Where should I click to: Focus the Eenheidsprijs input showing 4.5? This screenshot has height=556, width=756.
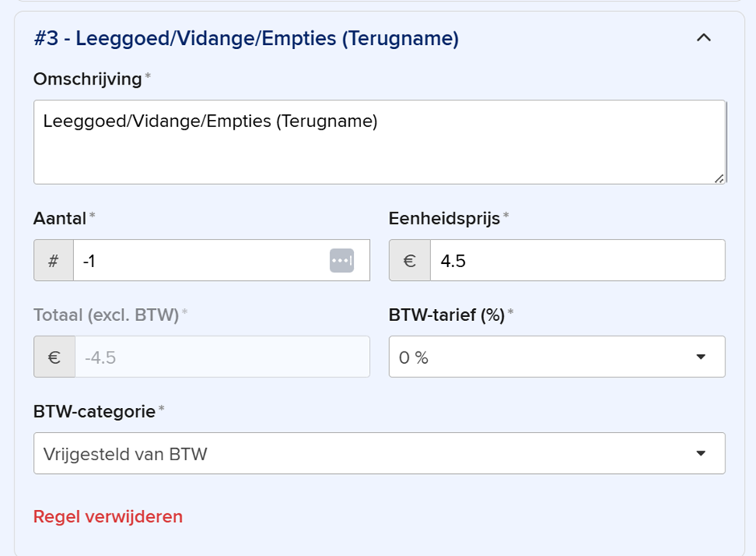pyautogui.click(x=575, y=261)
